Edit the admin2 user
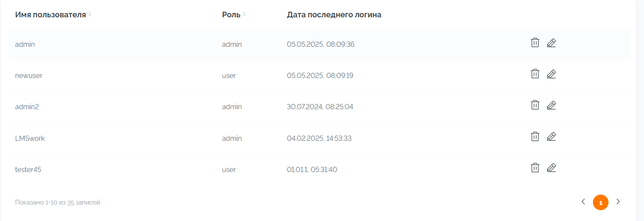644x221 pixels. click(551, 105)
